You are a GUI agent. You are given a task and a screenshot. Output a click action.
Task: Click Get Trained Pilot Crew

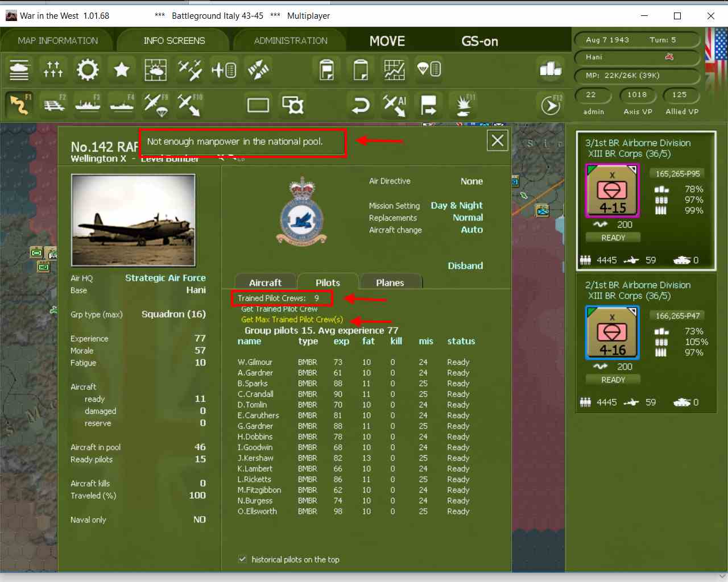pos(279,309)
